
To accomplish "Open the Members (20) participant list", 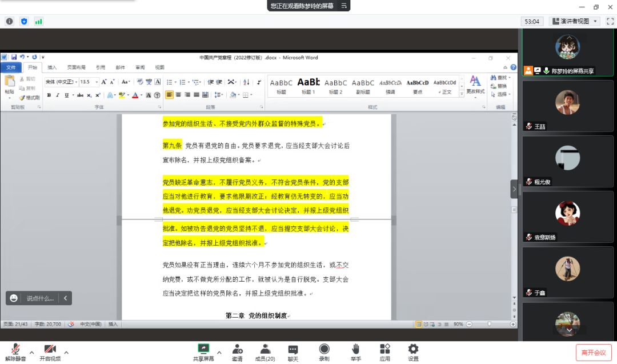I will click(265, 349).
